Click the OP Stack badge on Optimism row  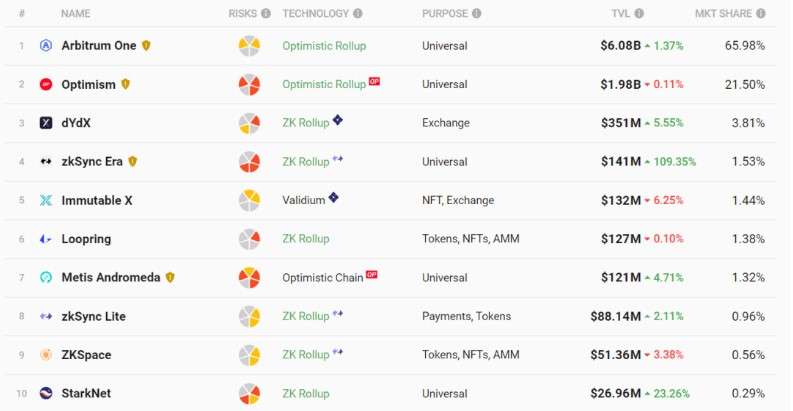tap(374, 81)
